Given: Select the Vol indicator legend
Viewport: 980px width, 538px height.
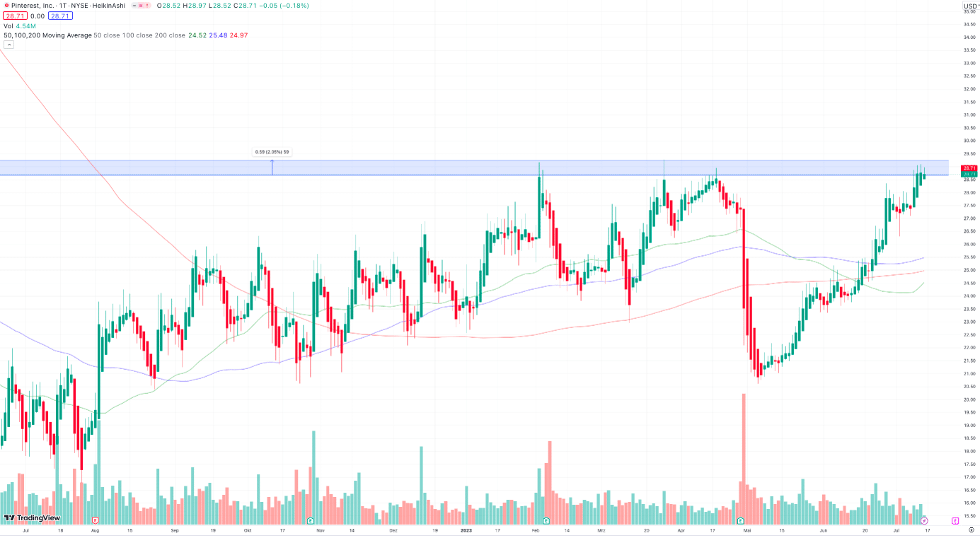Looking at the screenshot, I should click(x=8, y=25).
